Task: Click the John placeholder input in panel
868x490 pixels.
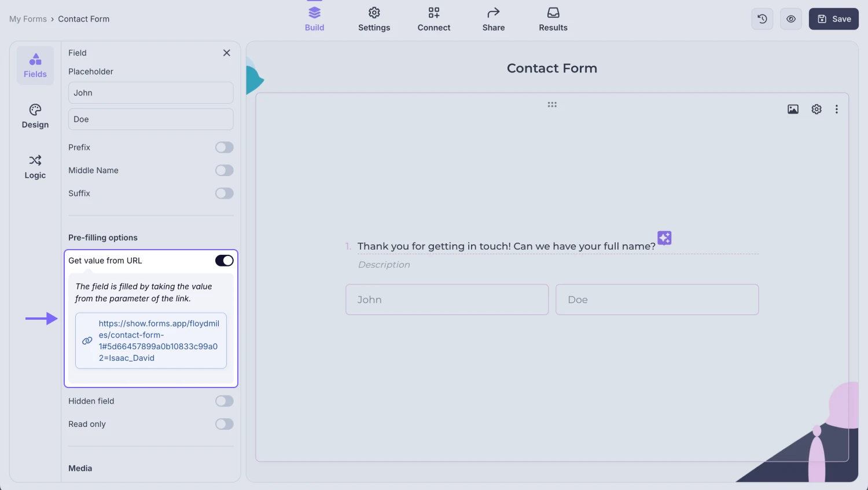Action: (x=150, y=93)
